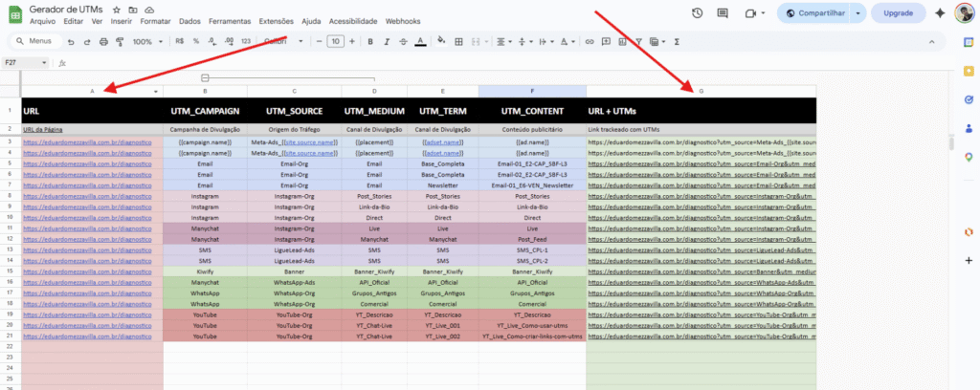This screenshot has height=390, width=980.
Task: Click the print icon in toolbar
Action: tap(103, 42)
